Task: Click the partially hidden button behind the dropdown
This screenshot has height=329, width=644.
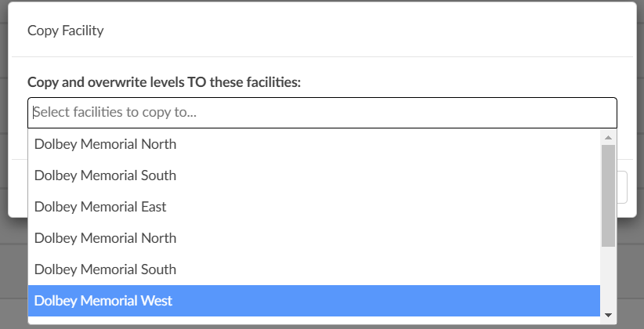Action: (622, 187)
